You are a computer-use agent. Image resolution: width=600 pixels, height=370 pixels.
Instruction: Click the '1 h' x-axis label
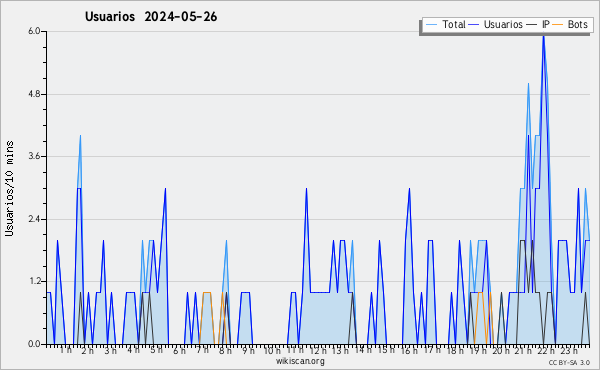[65, 350]
